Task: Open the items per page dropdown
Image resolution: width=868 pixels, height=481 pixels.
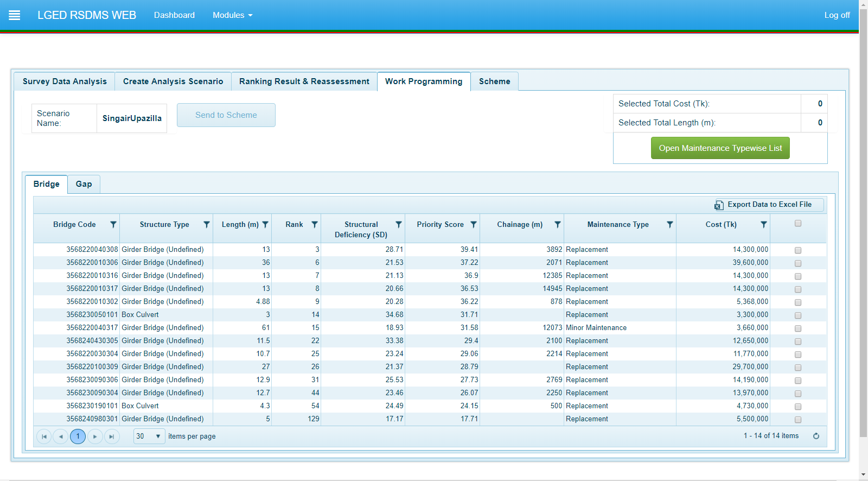Action: pos(149,436)
